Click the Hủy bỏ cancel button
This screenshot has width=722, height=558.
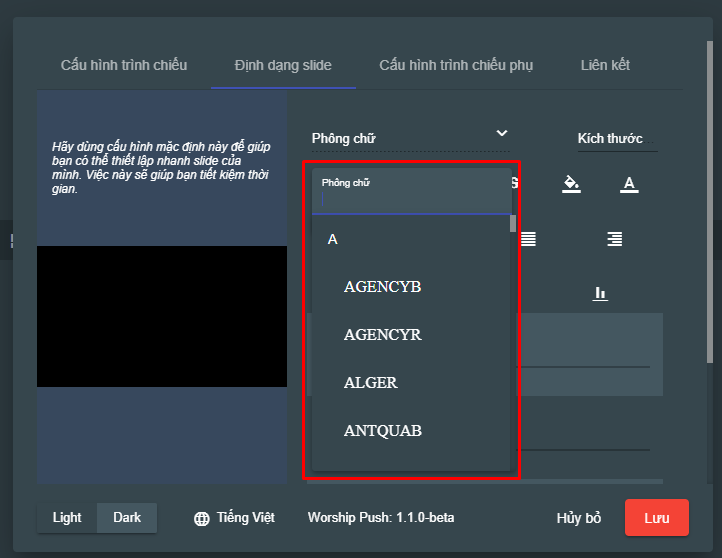(579, 518)
